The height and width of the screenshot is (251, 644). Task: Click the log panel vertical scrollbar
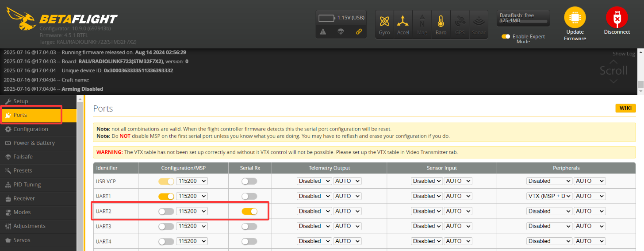pos(640,84)
